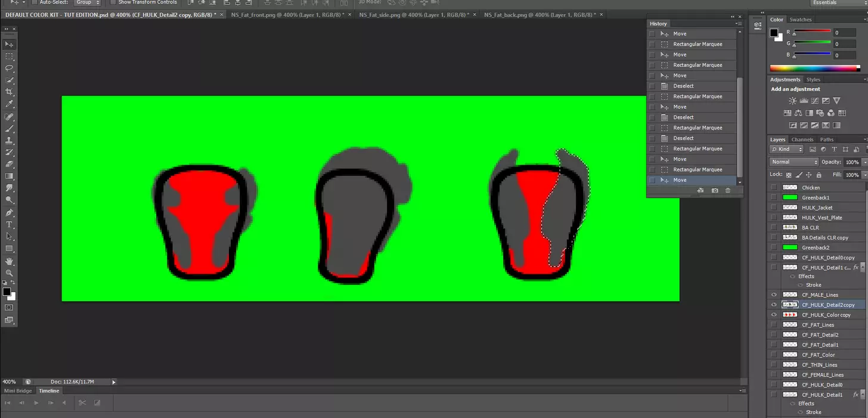The width and height of the screenshot is (868, 418).
Task: Click the Opacity percentage field
Action: (x=852, y=162)
